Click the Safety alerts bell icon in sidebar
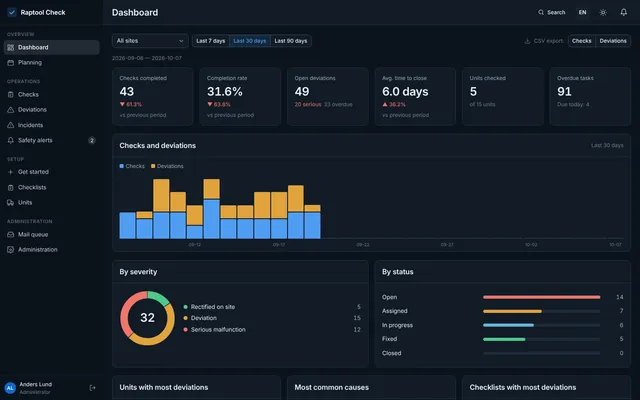 pyautogui.click(x=11, y=140)
